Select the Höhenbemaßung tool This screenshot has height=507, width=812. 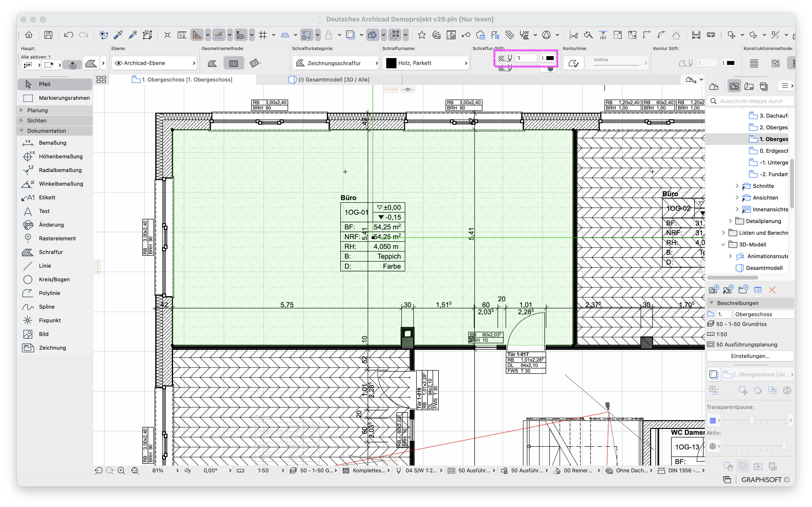[55, 157]
